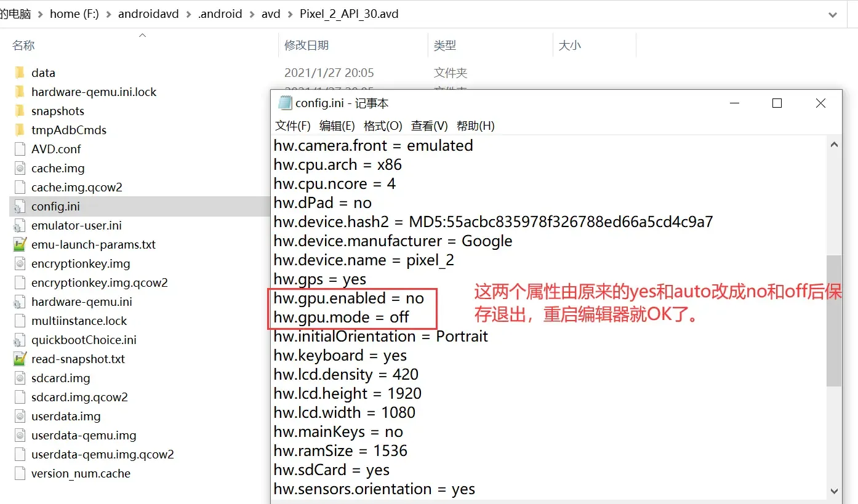Open the 文件(F) menu in Notepad
858x504 pixels.
292,126
